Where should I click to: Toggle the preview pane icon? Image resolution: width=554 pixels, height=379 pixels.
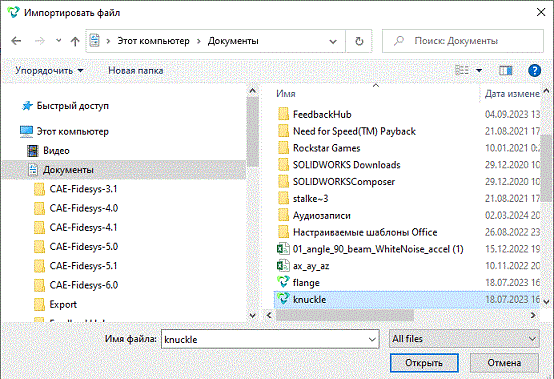(x=506, y=71)
